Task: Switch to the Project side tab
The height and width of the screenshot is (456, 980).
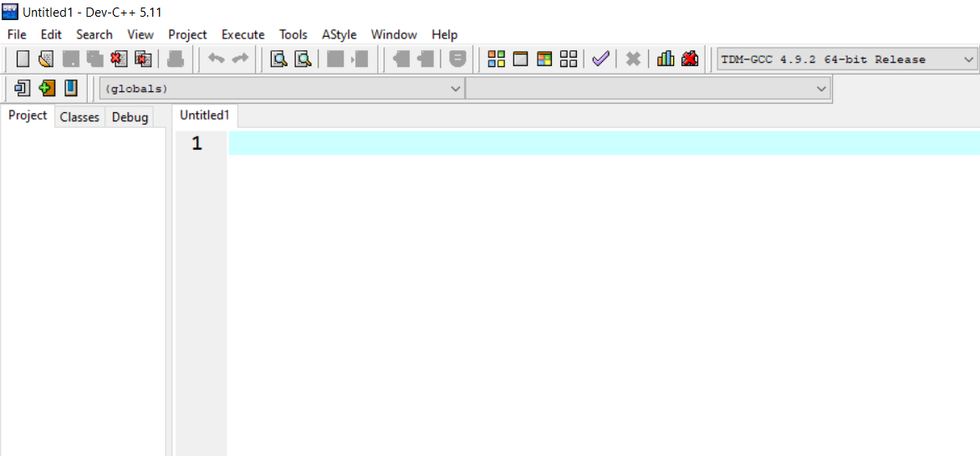Action: click(28, 115)
